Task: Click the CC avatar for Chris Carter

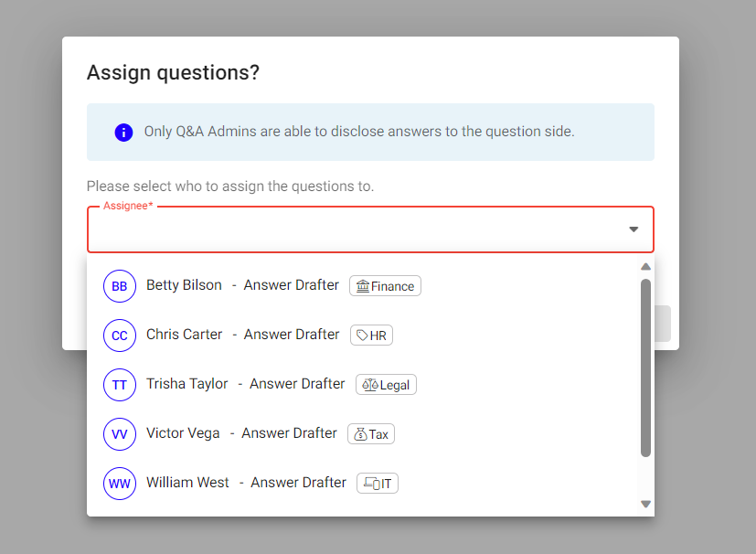Action: tap(120, 336)
